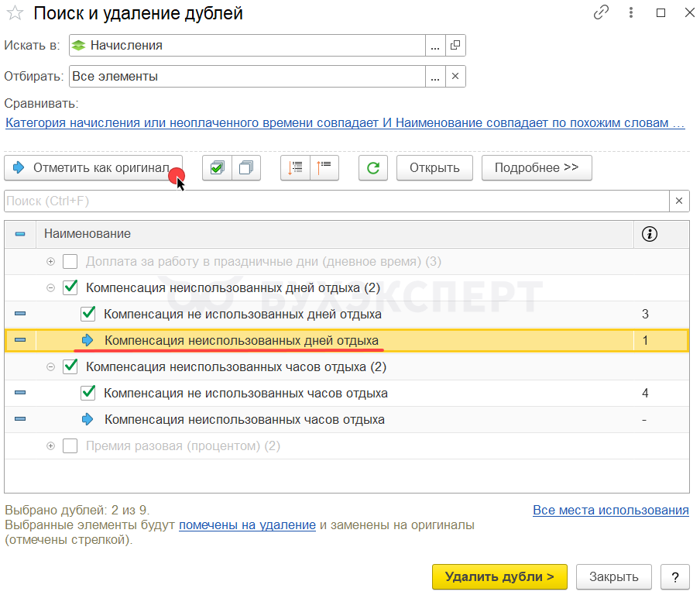Screen dimensions: 700x595
Task: Collapse all groups in the list
Action: click(324, 168)
